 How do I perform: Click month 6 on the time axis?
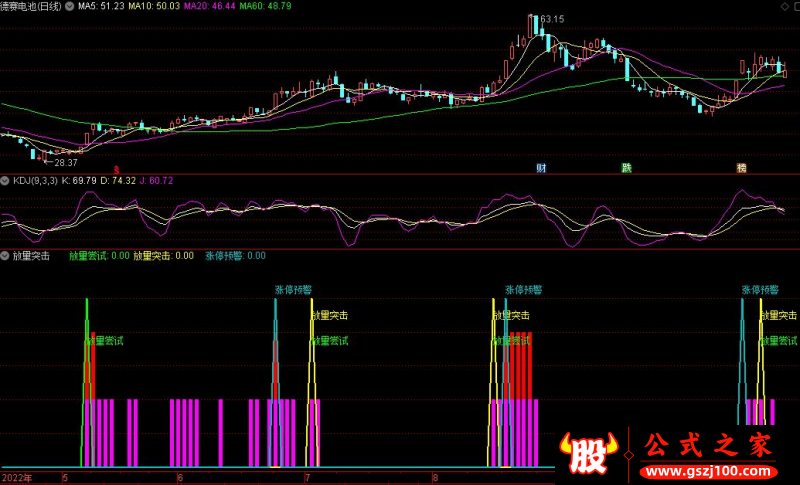point(180,478)
